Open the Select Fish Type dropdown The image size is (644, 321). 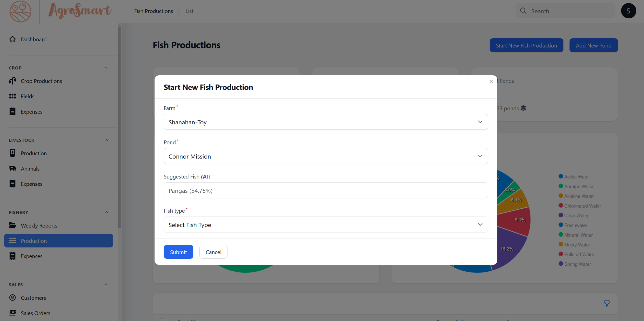pyautogui.click(x=326, y=225)
